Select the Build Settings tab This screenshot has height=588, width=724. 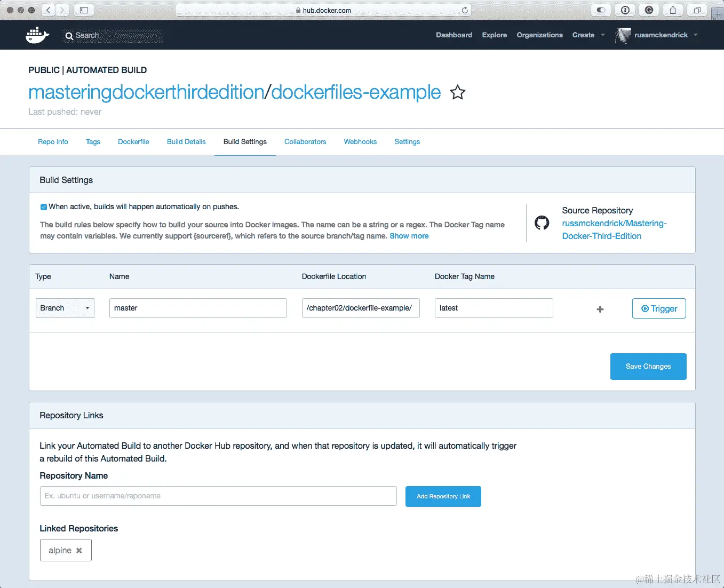coord(245,142)
